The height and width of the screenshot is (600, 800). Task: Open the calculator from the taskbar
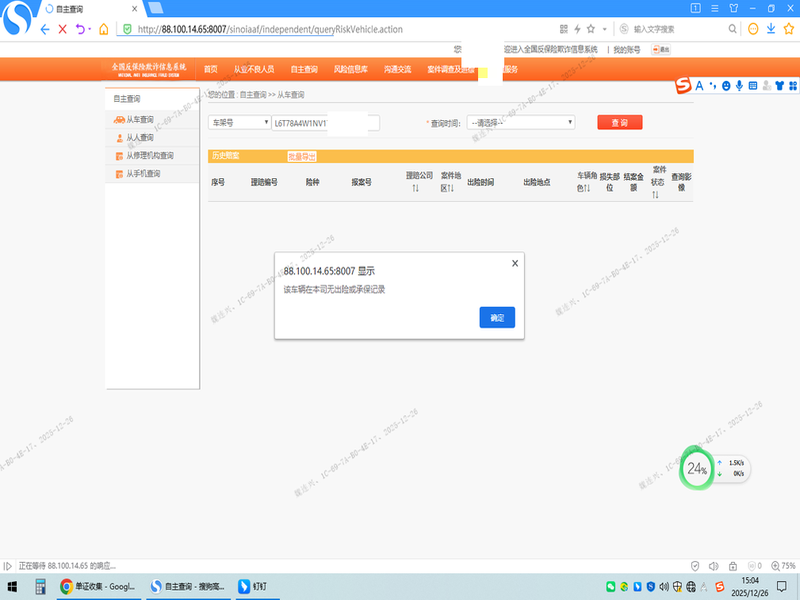pos(41,586)
